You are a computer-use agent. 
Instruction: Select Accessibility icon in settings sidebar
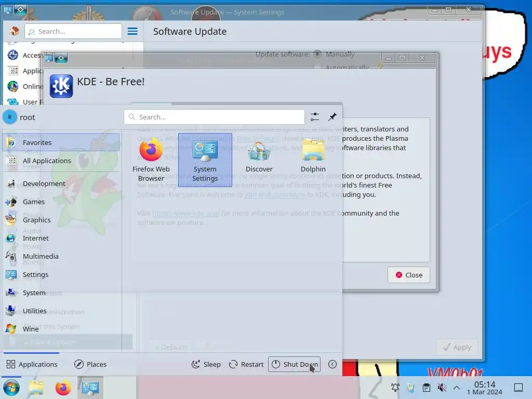click(x=13, y=55)
